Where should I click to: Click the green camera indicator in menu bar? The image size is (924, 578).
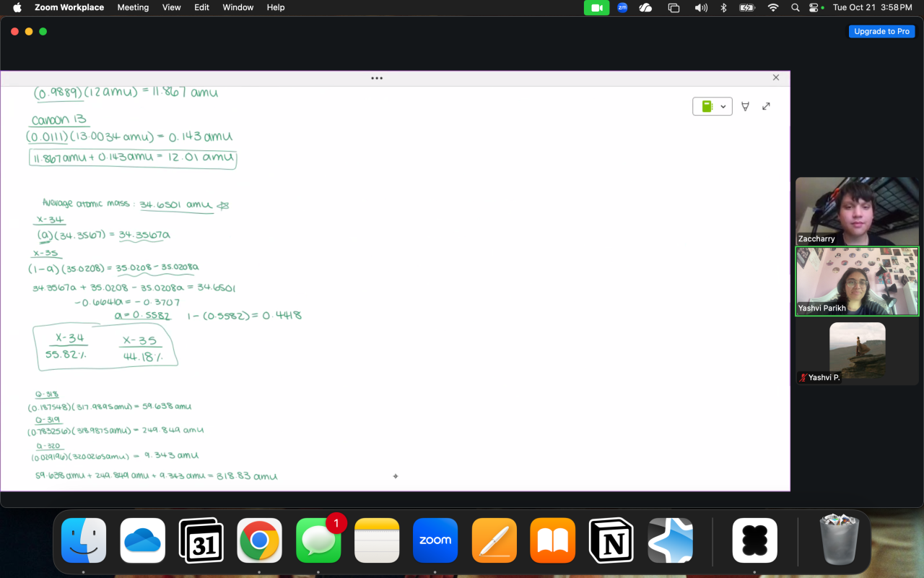coord(596,7)
